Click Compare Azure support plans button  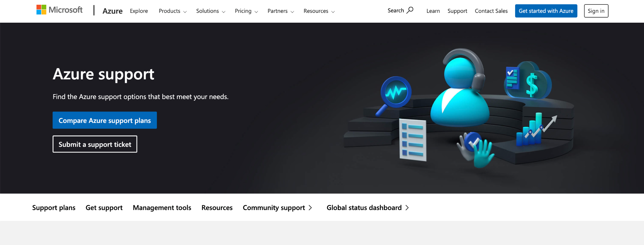[105, 120]
